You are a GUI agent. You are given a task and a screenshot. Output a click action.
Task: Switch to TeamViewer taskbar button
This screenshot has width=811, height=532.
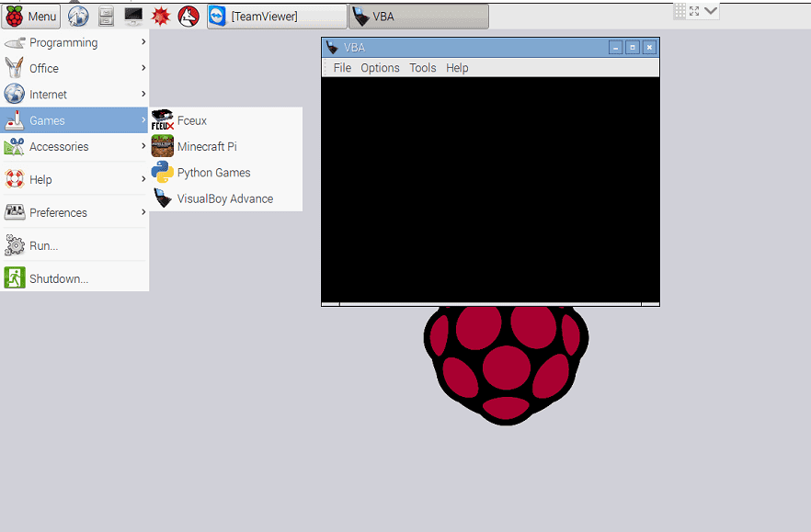click(x=277, y=16)
